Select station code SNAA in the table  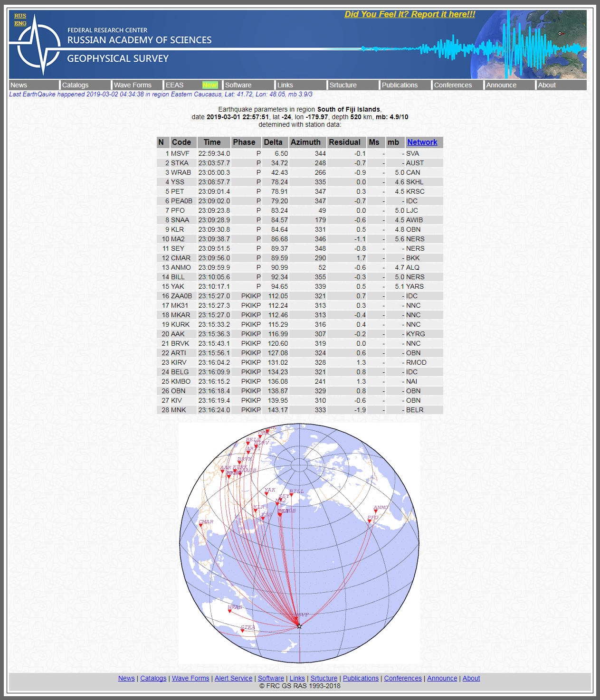180,220
